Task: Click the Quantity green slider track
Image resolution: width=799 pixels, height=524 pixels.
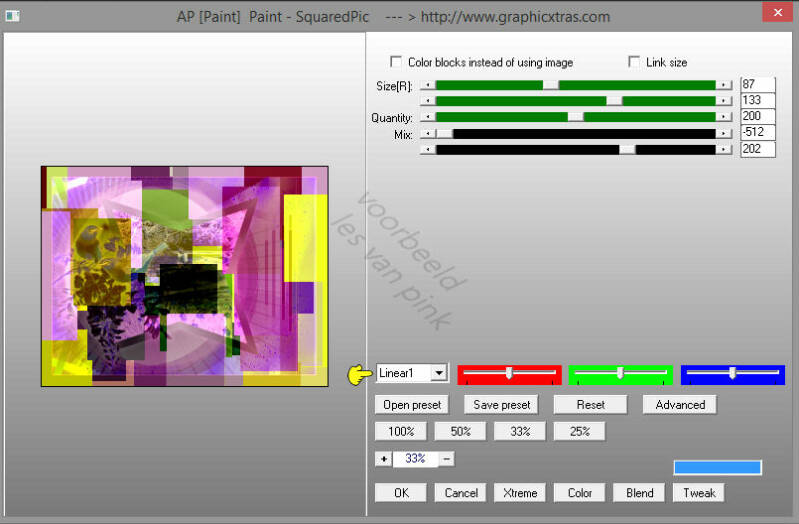Action: point(576,117)
